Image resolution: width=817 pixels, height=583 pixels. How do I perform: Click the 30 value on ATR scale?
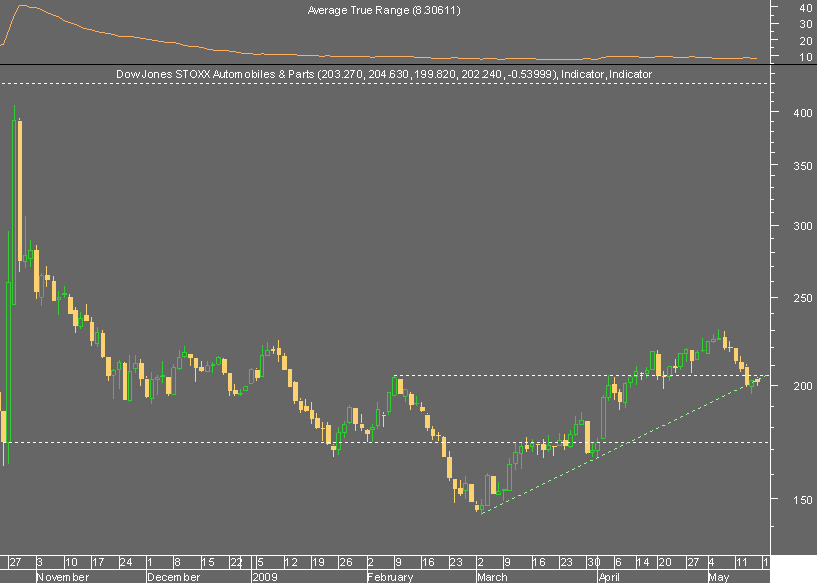[x=806, y=24]
